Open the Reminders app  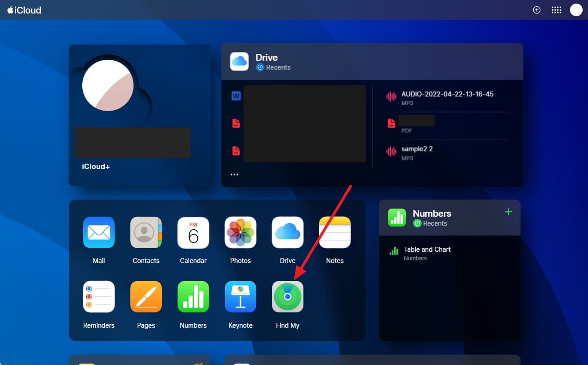click(x=99, y=297)
